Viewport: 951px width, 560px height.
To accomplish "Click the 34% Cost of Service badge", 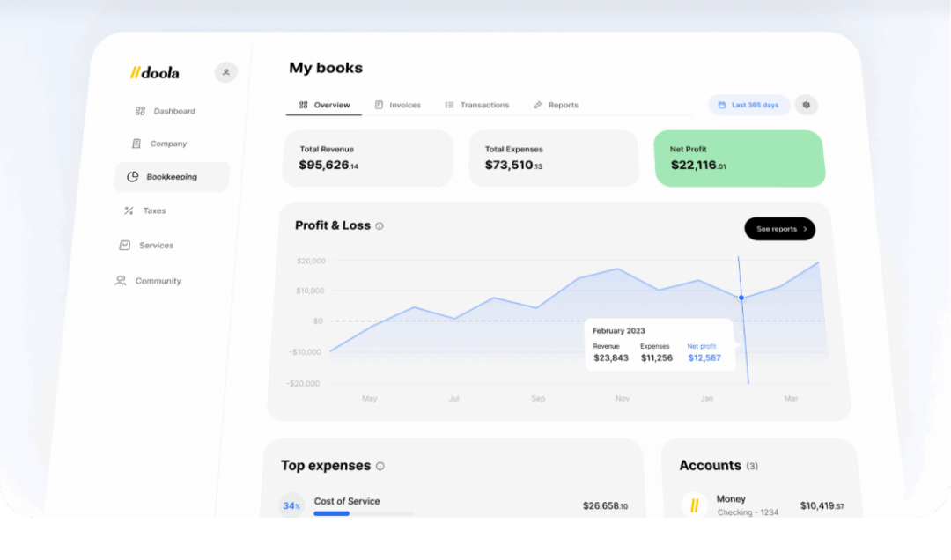I will [291, 505].
